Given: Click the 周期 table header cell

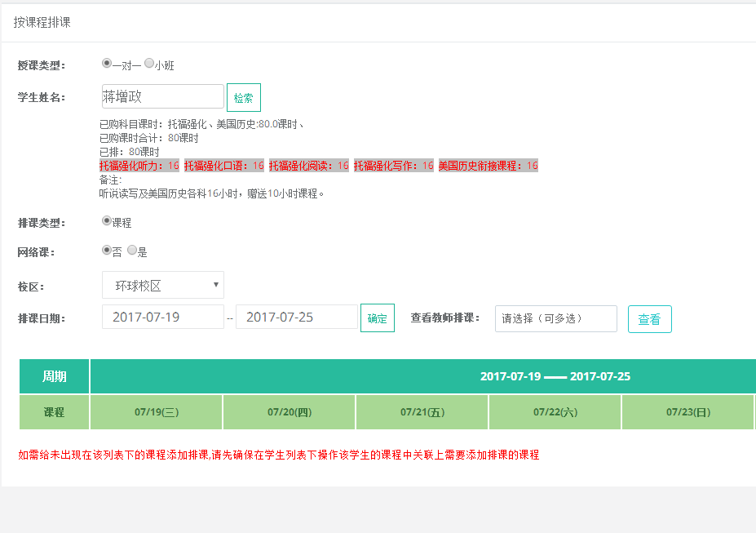Looking at the screenshot, I should (54, 376).
